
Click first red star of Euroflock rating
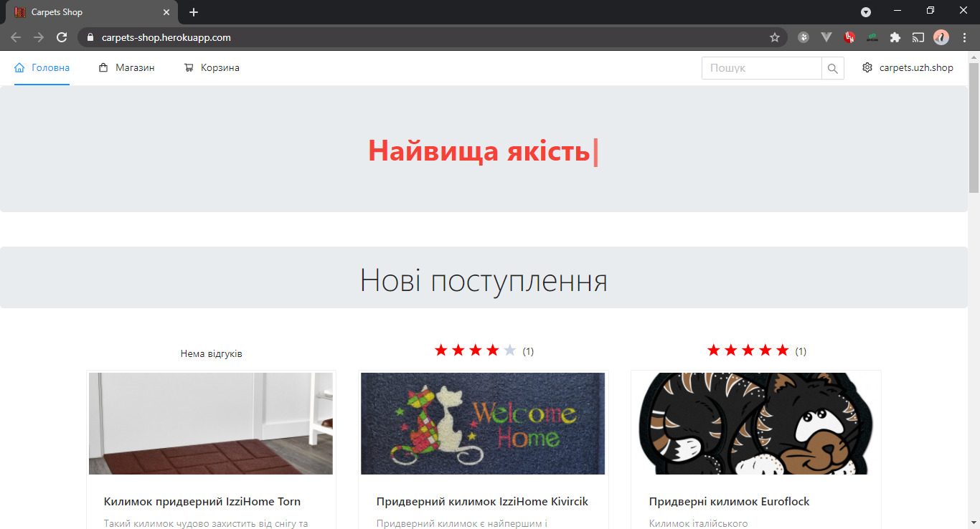713,350
